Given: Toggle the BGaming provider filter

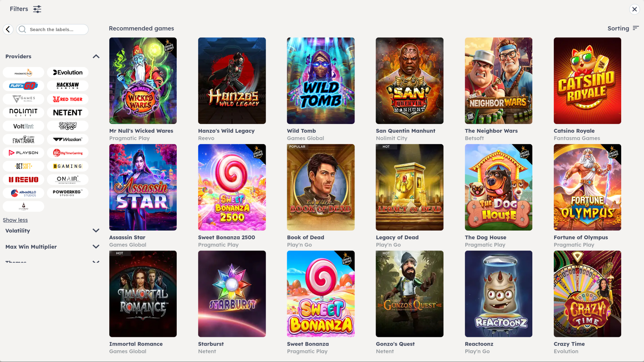Looking at the screenshot, I should click(68, 166).
